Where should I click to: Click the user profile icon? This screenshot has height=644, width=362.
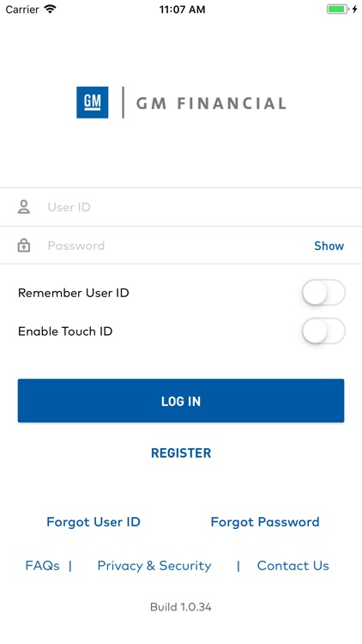tap(24, 207)
